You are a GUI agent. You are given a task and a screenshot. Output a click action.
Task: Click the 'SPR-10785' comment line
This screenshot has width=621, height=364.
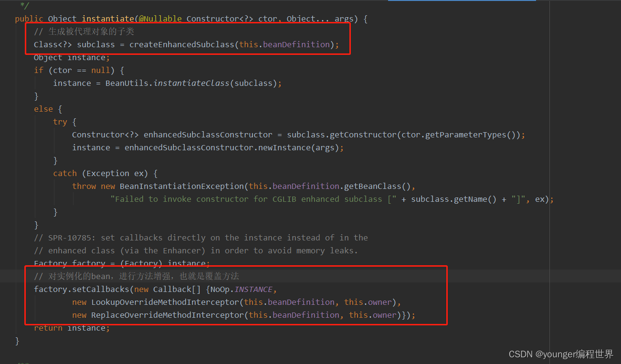click(x=201, y=238)
